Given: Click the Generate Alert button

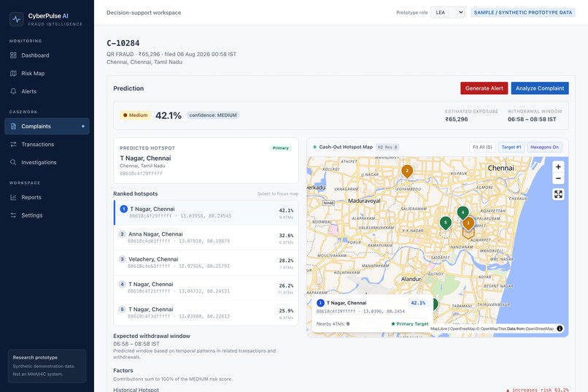Looking at the screenshot, I should (484, 88).
